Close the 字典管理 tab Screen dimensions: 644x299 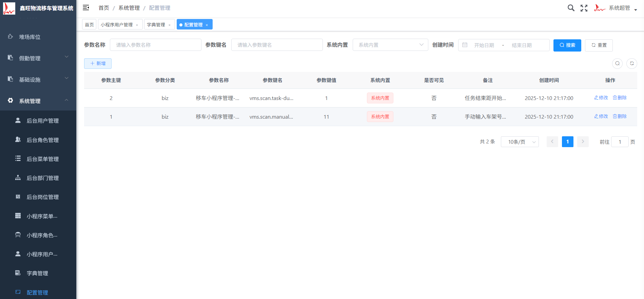tap(170, 25)
